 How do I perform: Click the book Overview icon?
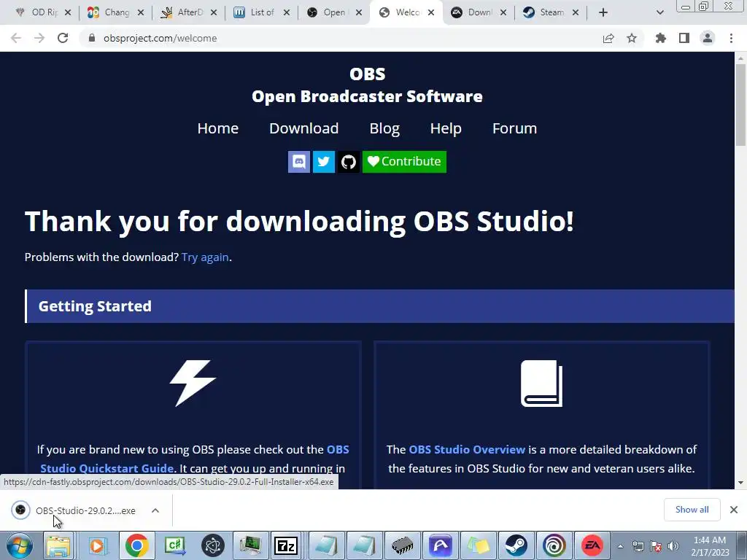point(542,384)
